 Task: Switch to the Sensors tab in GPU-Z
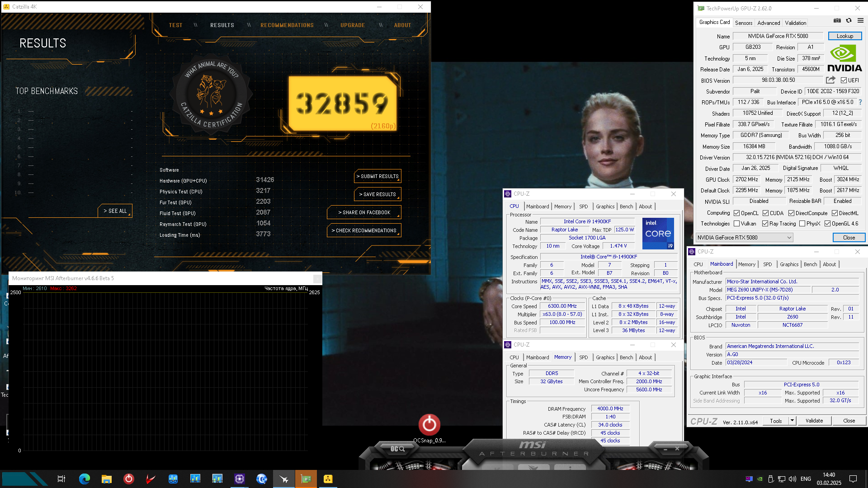point(744,23)
